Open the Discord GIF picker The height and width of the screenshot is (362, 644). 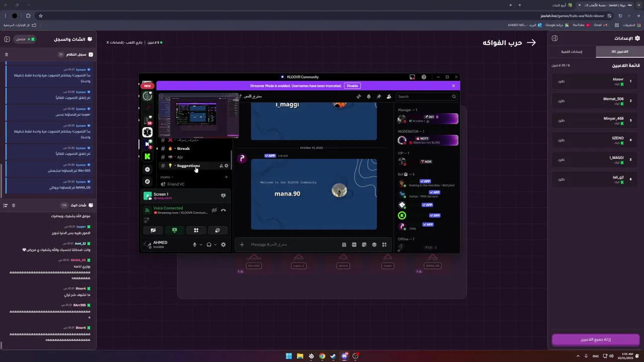click(x=354, y=245)
